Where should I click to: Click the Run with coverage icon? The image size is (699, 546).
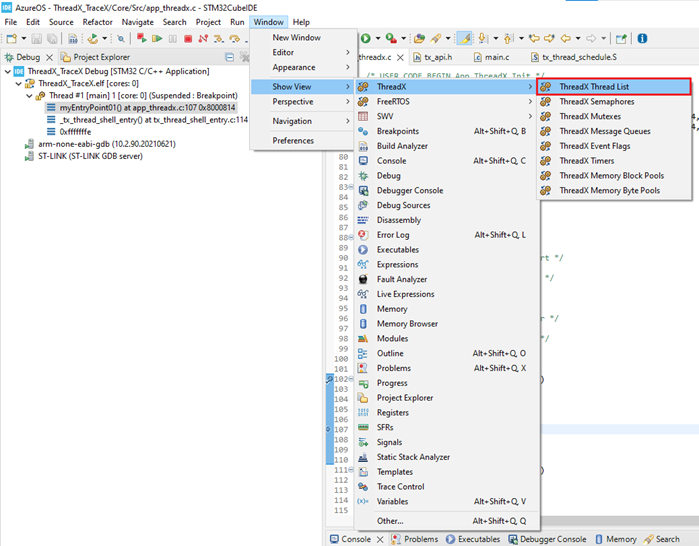coord(391,39)
